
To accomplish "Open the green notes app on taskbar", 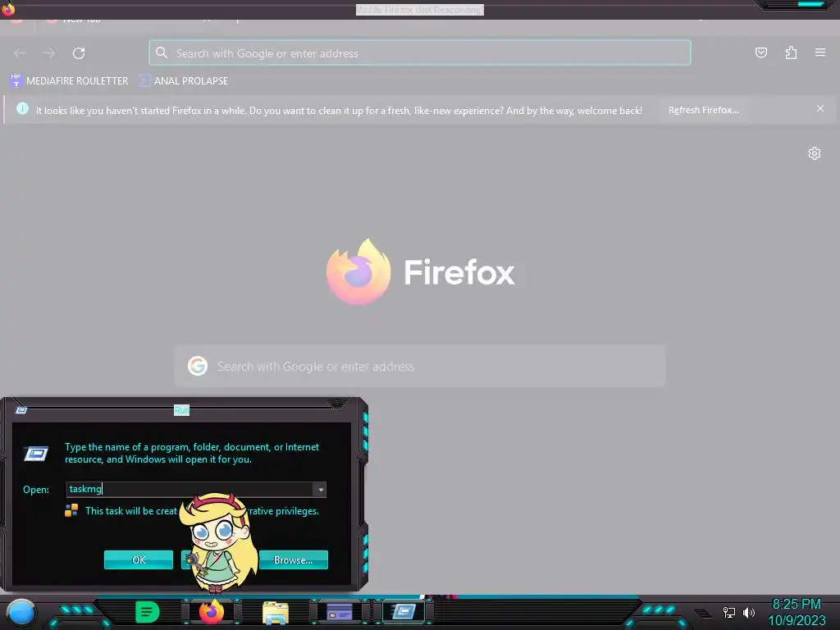I will (x=148, y=612).
